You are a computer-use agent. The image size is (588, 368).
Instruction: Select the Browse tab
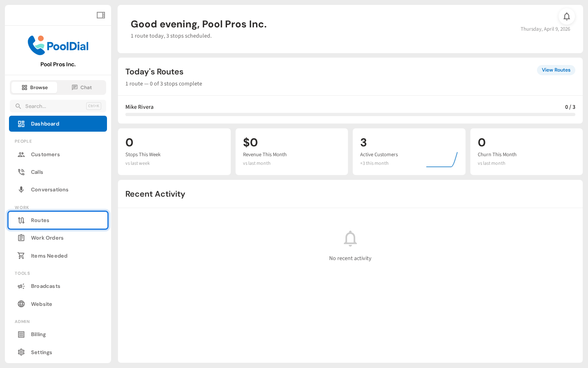pyautogui.click(x=34, y=87)
